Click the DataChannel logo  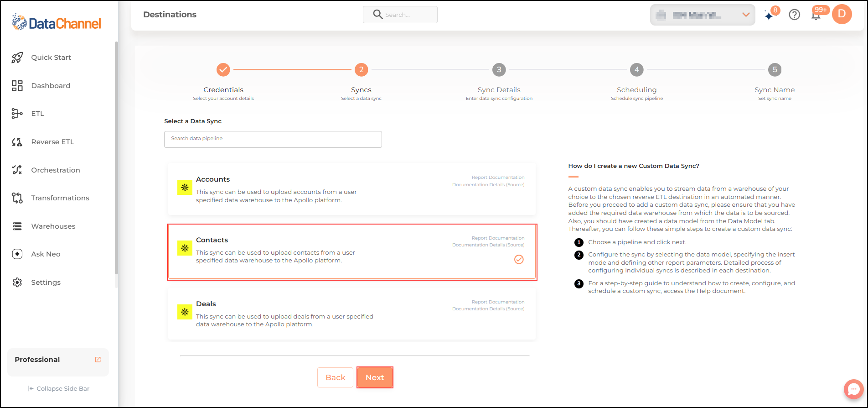click(57, 22)
